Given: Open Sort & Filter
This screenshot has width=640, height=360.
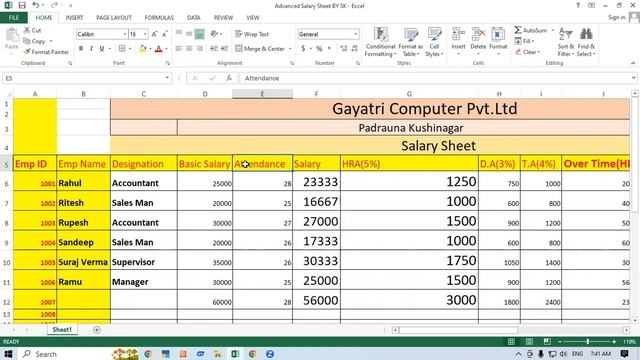Looking at the screenshot, I should tap(566, 42).
